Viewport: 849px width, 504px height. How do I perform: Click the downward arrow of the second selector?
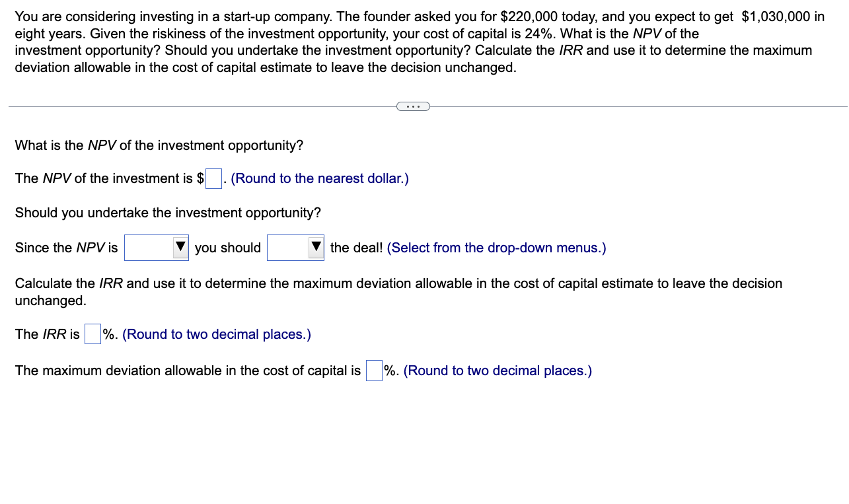click(x=317, y=247)
